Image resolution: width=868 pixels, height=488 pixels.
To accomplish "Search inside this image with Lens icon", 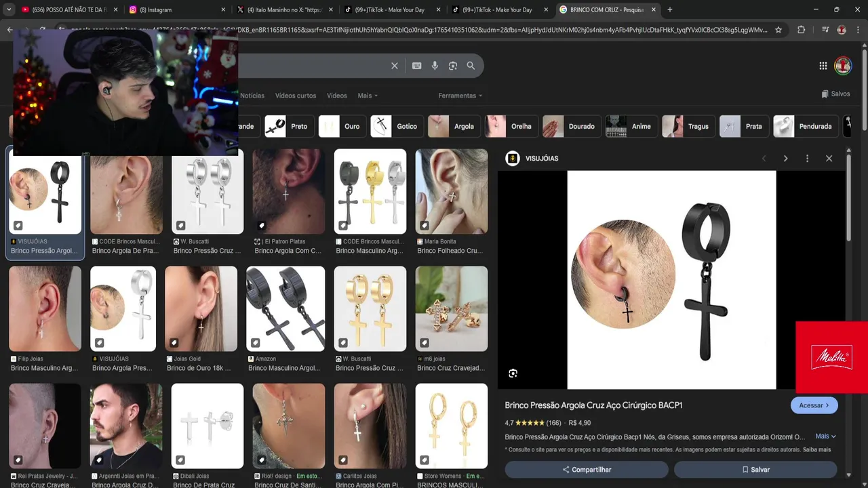I will click(513, 373).
